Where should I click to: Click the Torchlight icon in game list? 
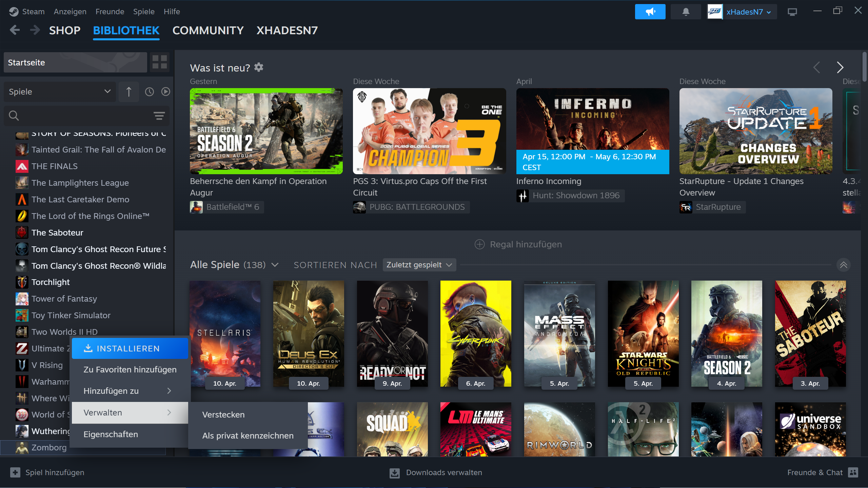pyautogui.click(x=22, y=282)
